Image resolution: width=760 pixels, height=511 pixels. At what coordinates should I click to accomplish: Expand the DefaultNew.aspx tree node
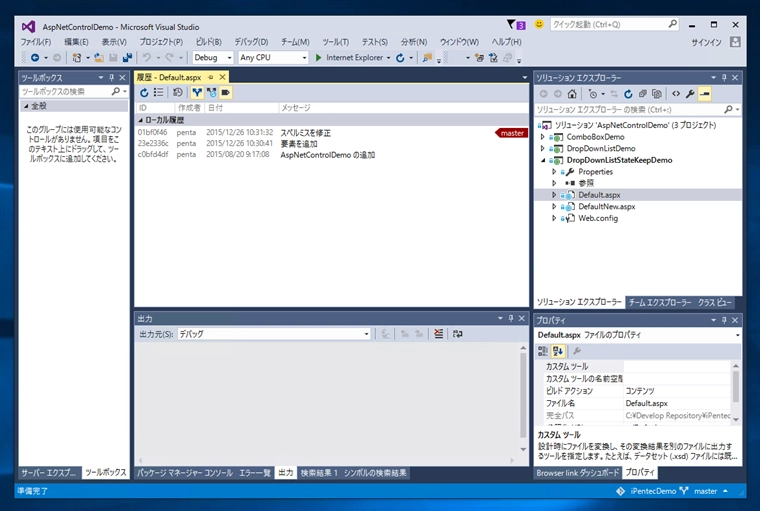pos(554,207)
